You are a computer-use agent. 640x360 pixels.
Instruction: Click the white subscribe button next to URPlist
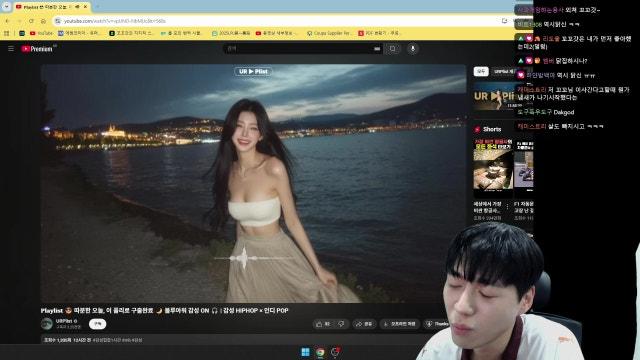pos(98,324)
